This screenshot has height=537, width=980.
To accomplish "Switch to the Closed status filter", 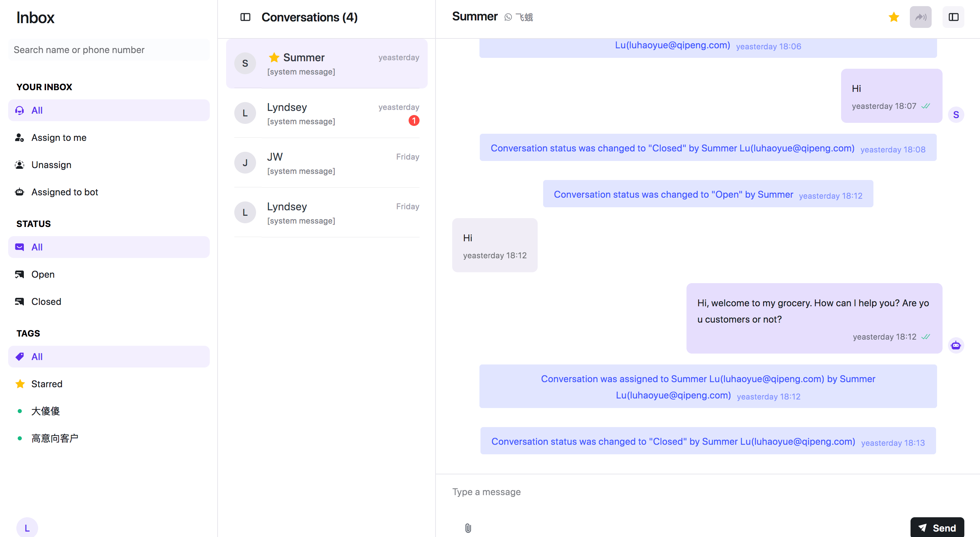I will (46, 301).
